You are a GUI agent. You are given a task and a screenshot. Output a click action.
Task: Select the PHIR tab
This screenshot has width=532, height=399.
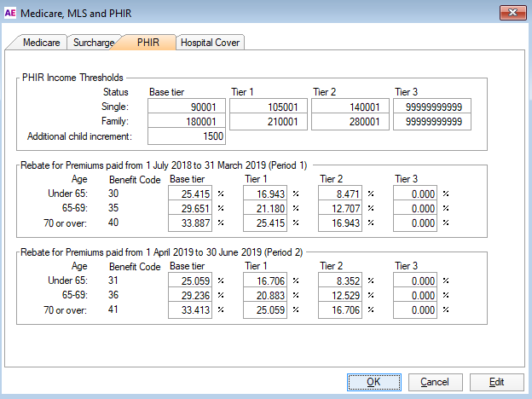point(147,42)
